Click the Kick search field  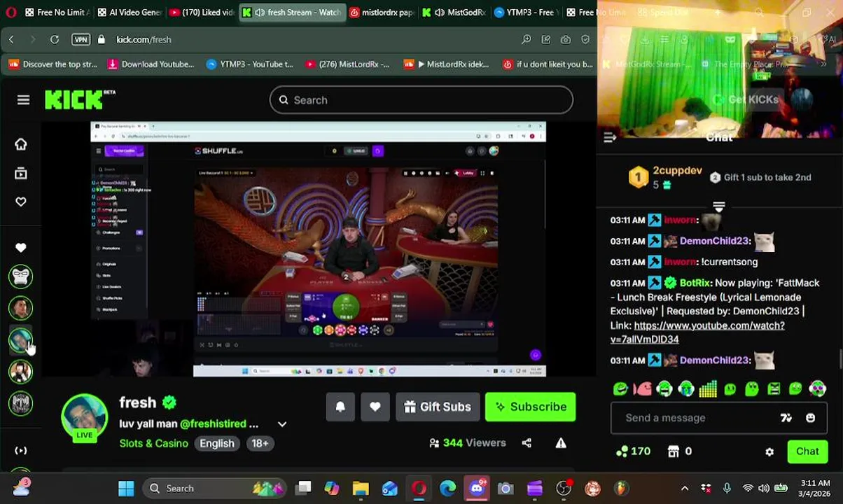click(421, 100)
